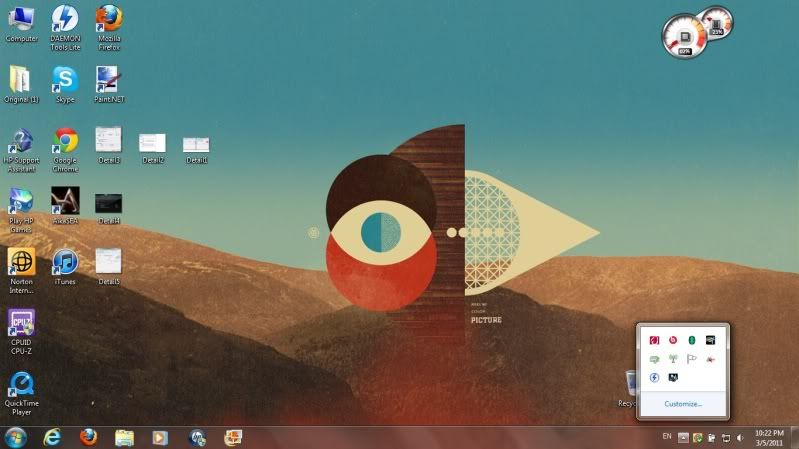Collapse the hidden tray icons arrow
The image size is (799, 449).
click(x=683, y=437)
